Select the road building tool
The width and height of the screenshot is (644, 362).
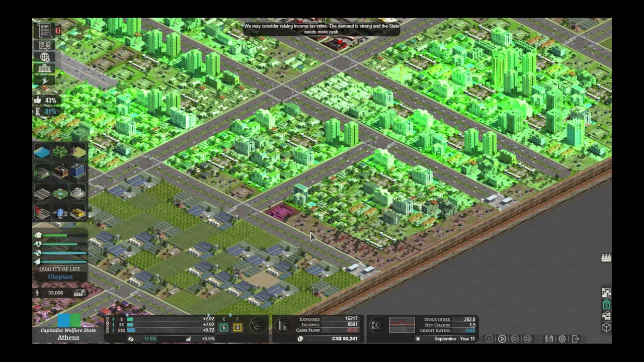coord(42,193)
